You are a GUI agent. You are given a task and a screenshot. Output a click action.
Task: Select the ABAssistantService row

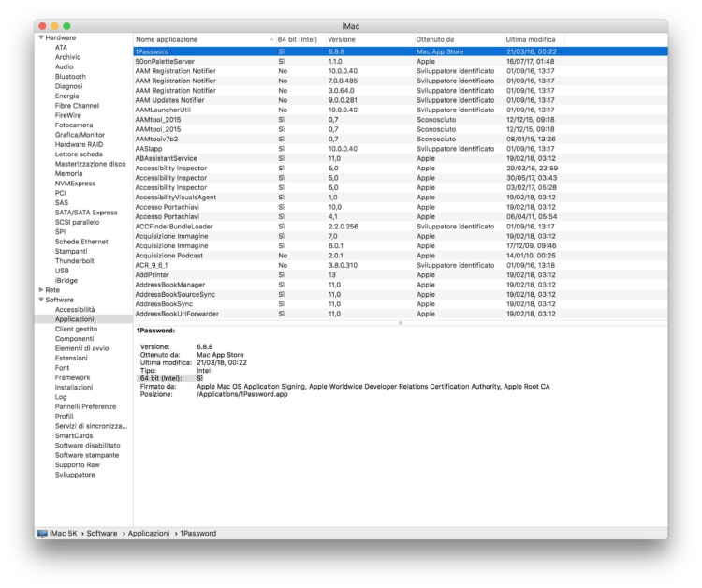401,158
